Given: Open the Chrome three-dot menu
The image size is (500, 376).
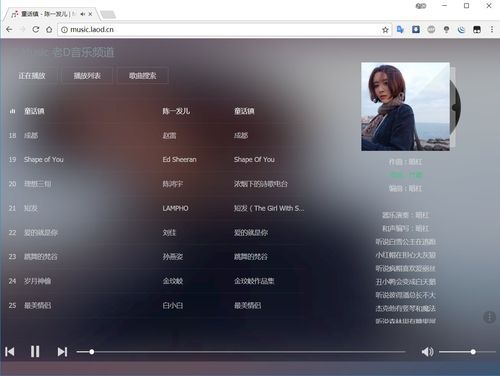Looking at the screenshot, I should (492, 29).
